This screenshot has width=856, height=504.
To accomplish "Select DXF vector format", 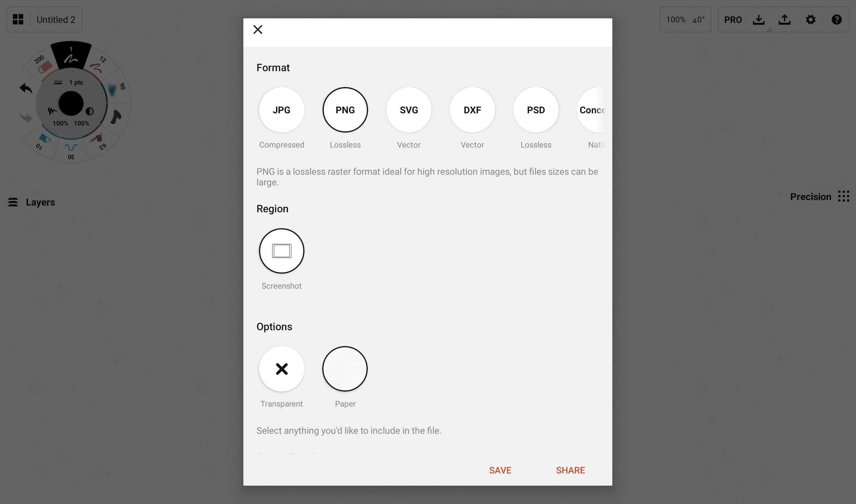I will tap(472, 109).
